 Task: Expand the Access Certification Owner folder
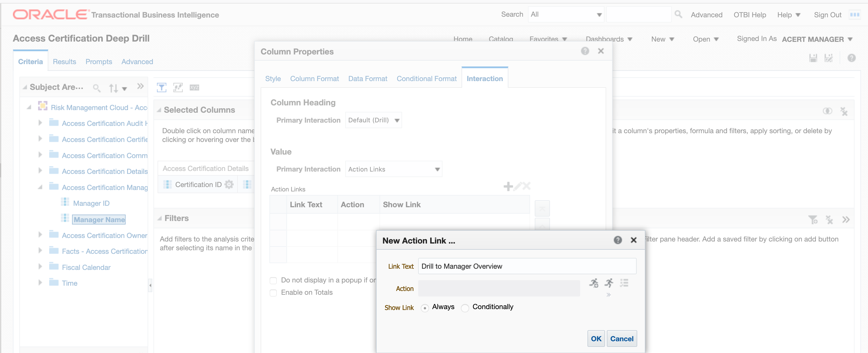point(40,235)
